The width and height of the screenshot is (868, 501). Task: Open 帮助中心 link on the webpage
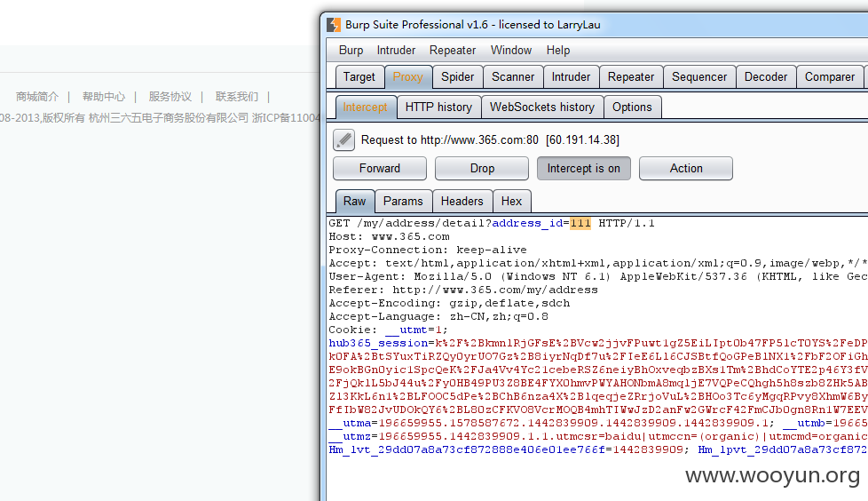click(104, 97)
